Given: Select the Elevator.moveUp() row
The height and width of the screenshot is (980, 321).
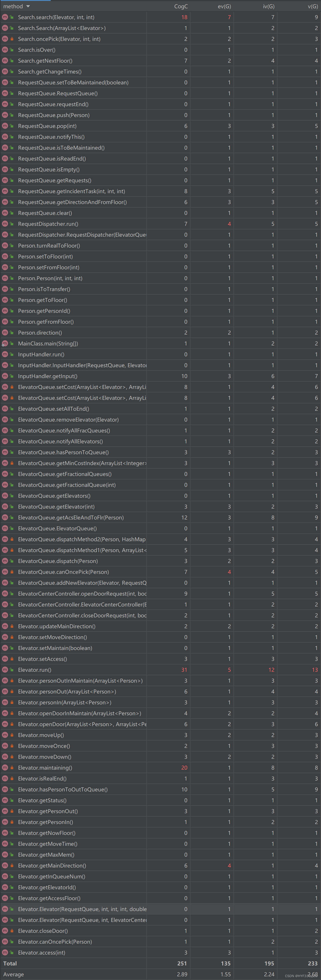Looking at the screenshot, I should (x=160, y=735).
